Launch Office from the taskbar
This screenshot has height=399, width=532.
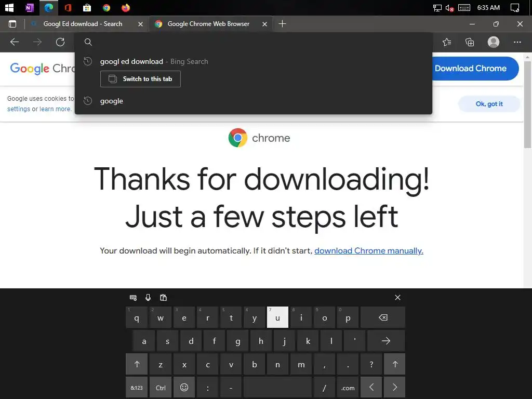(x=68, y=7)
